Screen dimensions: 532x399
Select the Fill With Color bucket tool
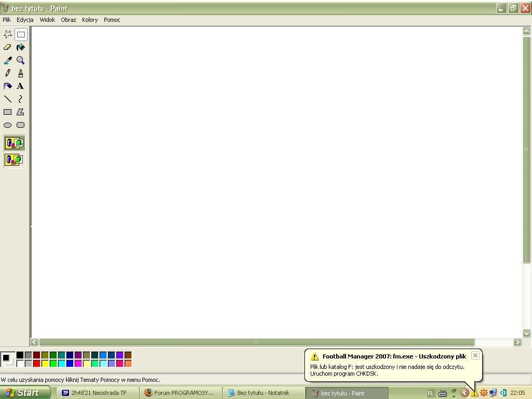(20, 47)
